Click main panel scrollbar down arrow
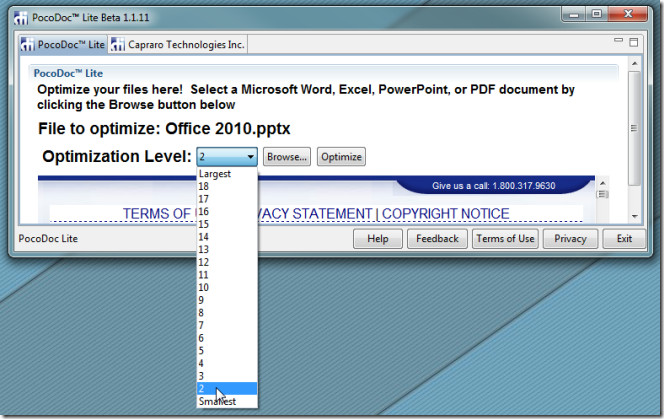This screenshot has height=419, width=664. pyautogui.click(x=634, y=216)
